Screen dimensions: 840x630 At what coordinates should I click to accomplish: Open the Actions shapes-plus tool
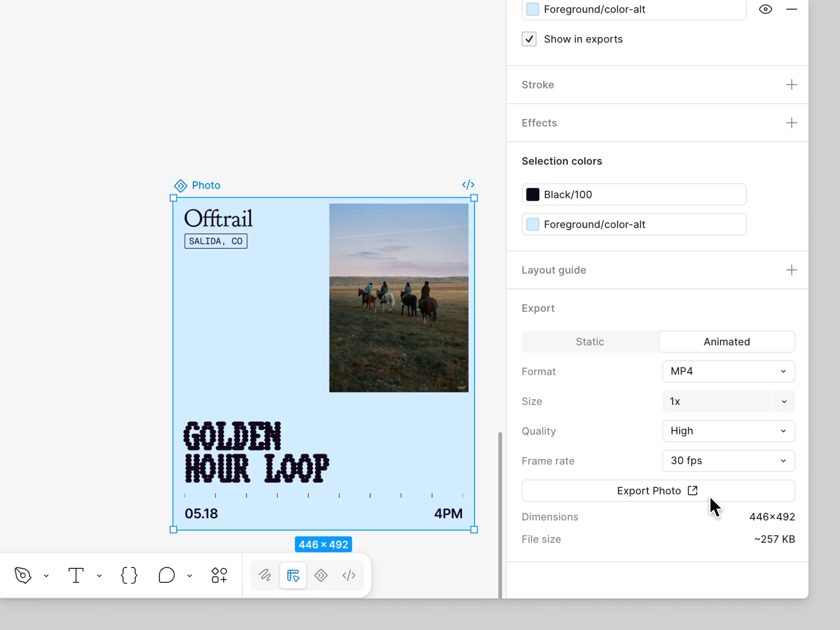pyautogui.click(x=219, y=575)
